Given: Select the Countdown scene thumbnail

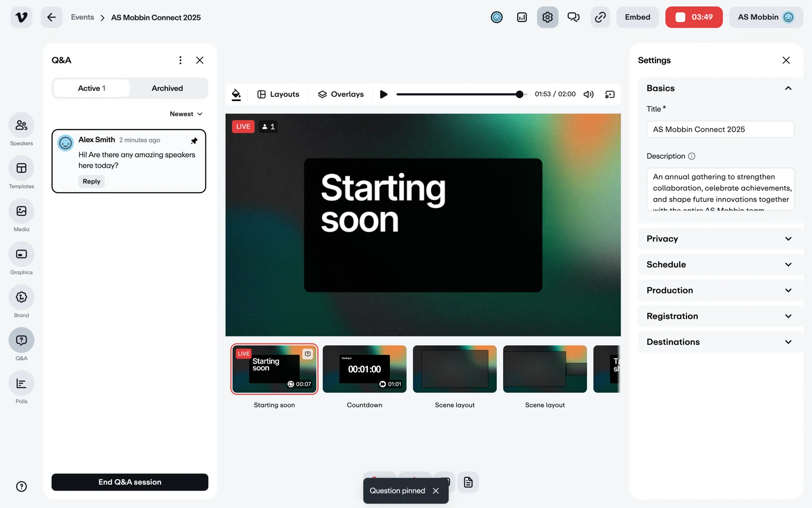Looking at the screenshot, I should coord(364,369).
